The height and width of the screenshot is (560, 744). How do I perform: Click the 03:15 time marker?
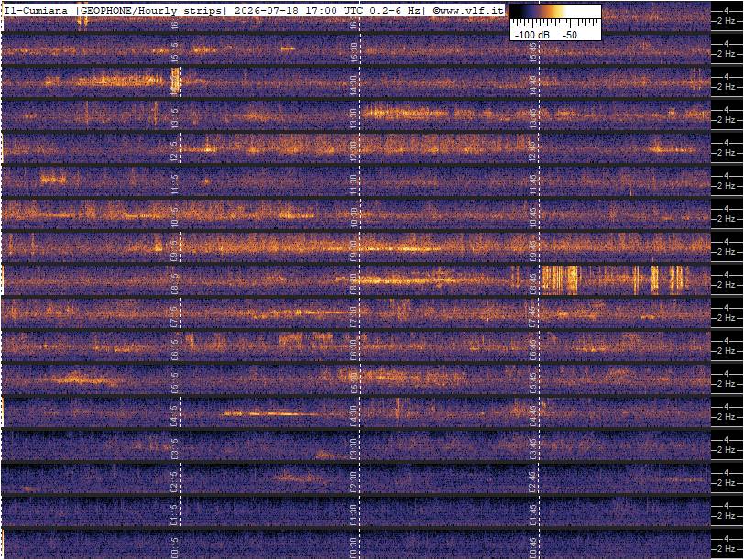(174, 449)
